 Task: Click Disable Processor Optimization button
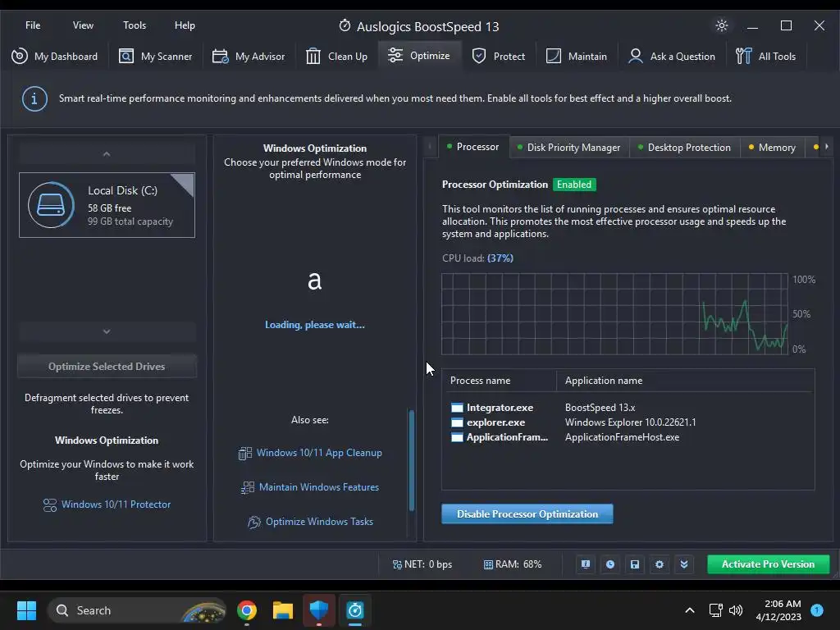527,514
